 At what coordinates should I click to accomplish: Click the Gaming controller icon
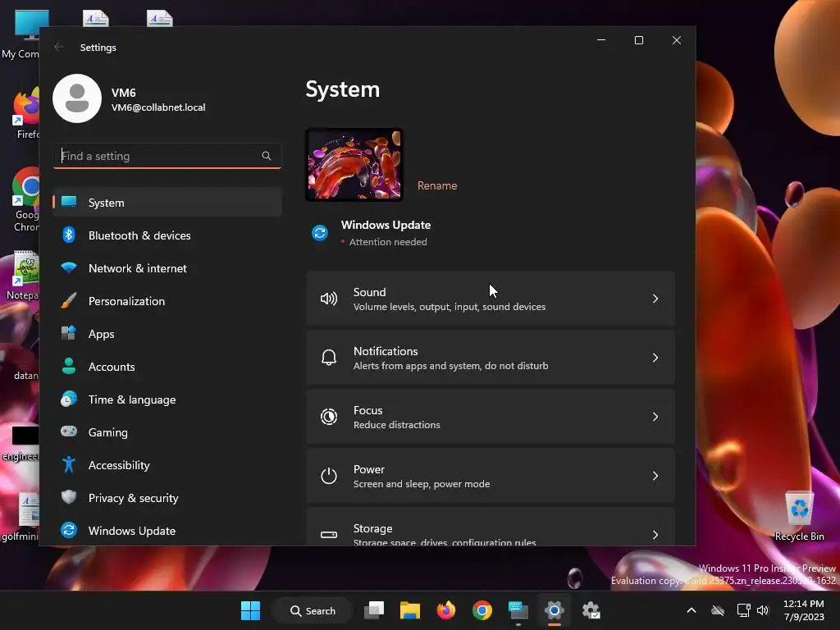(x=69, y=431)
